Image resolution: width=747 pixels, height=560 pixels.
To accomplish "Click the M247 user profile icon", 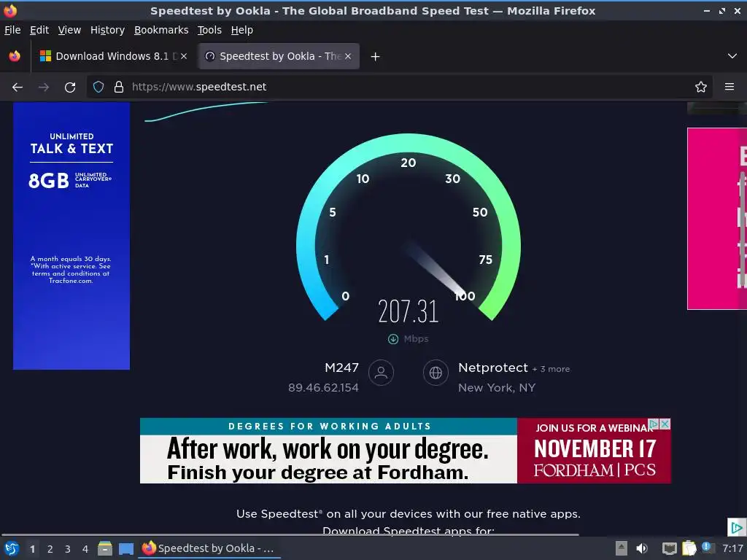I will 381,373.
